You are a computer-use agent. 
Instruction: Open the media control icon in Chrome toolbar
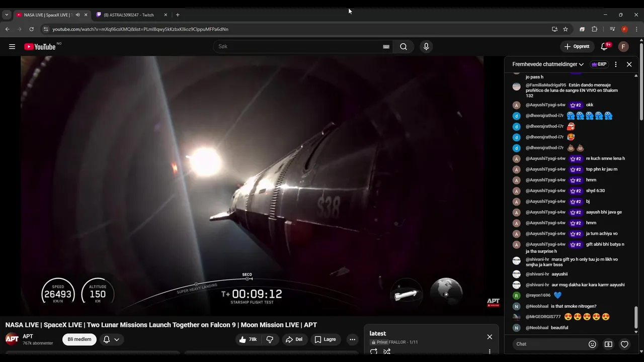[612, 29]
